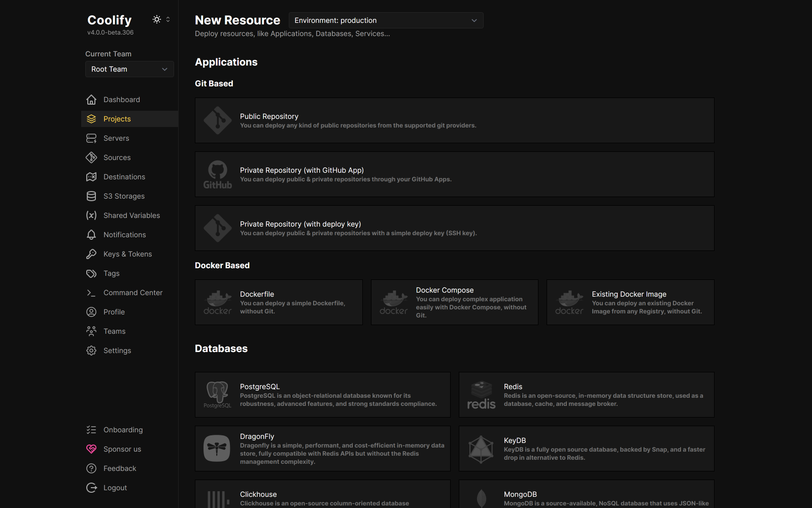The width and height of the screenshot is (812, 508).
Task: Open the Environment: production dropdown
Action: pyautogui.click(x=386, y=20)
